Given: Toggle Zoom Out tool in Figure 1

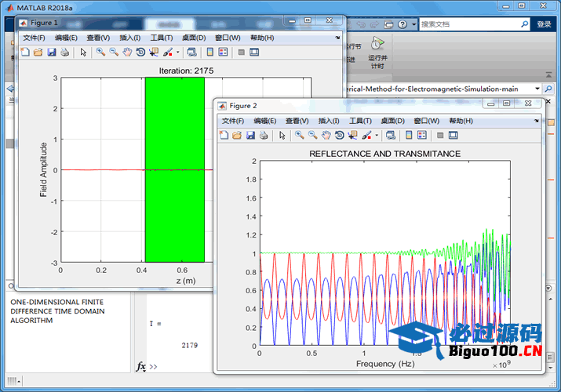Looking at the screenshot, I should [x=114, y=53].
